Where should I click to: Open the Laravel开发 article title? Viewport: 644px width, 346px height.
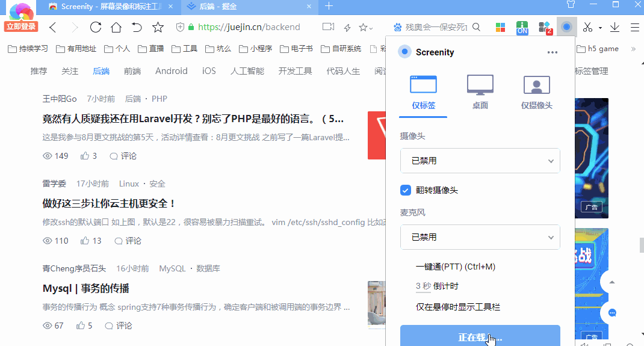193,119
